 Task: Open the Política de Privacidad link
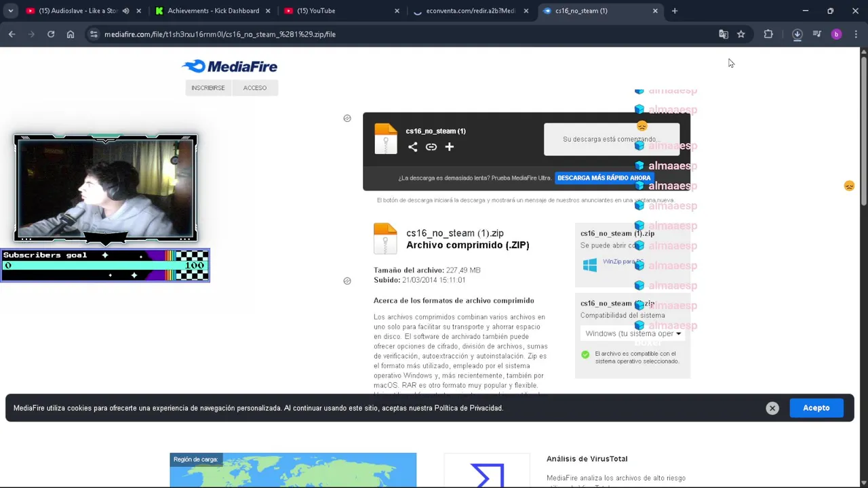(469, 408)
